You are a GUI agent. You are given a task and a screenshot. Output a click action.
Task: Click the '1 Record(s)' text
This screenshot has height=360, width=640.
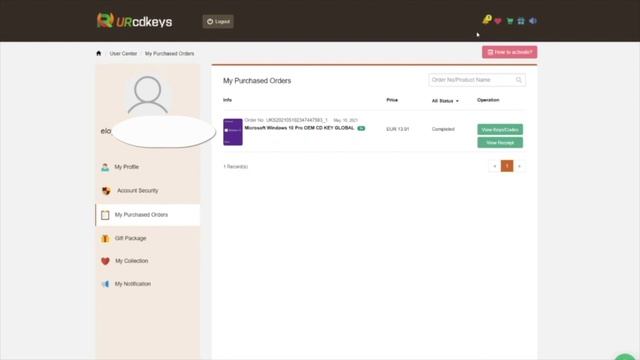click(x=236, y=167)
